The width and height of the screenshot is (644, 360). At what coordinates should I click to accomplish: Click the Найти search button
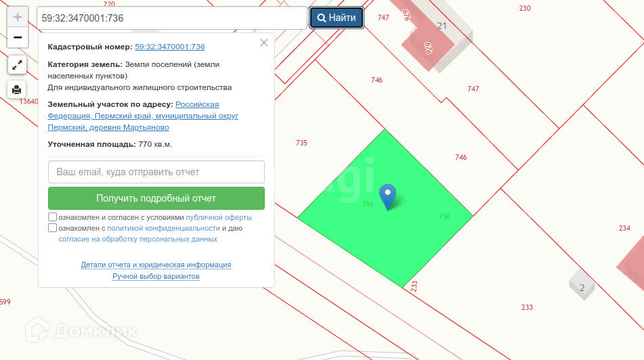(337, 18)
